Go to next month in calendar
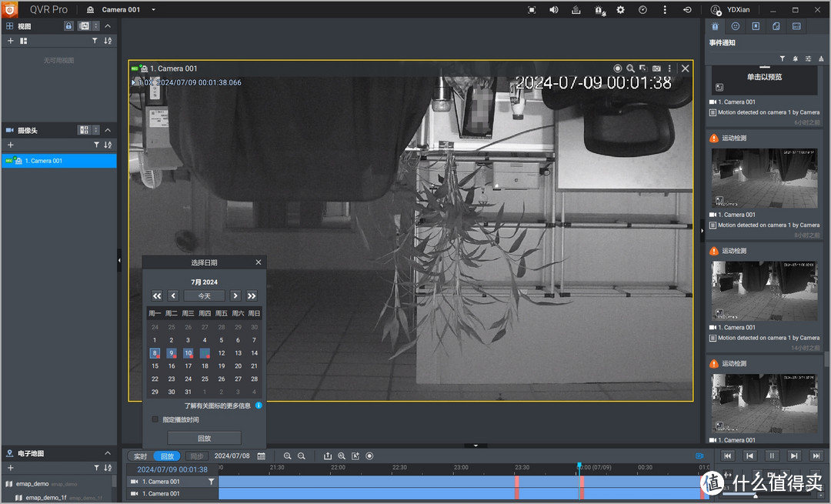Image resolution: width=831 pixels, height=504 pixels. click(235, 295)
